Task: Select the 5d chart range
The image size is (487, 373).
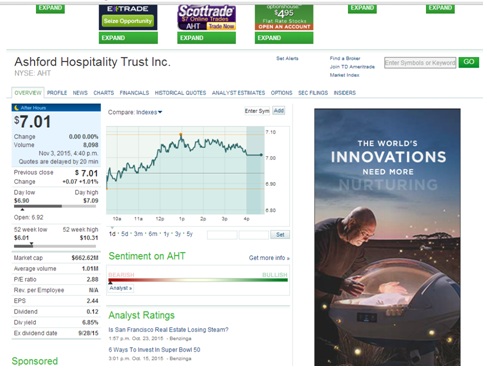Action: point(125,234)
